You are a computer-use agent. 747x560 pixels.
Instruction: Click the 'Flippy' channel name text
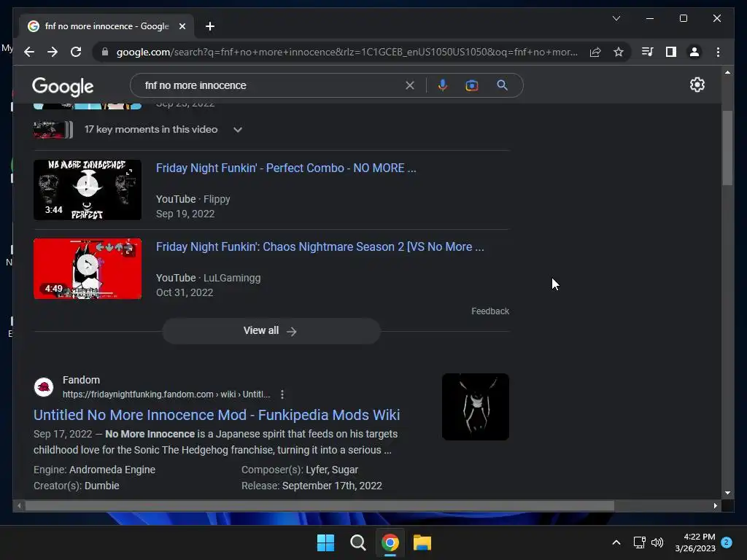pos(217,199)
